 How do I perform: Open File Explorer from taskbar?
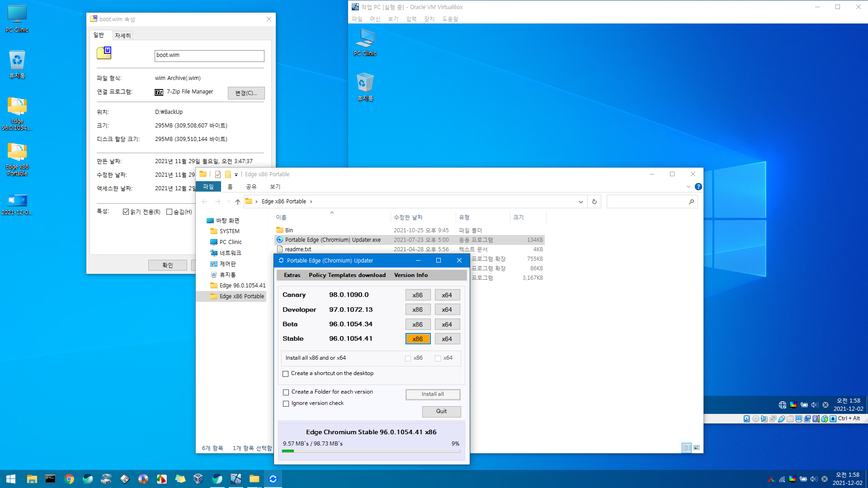tap(32, 479)
